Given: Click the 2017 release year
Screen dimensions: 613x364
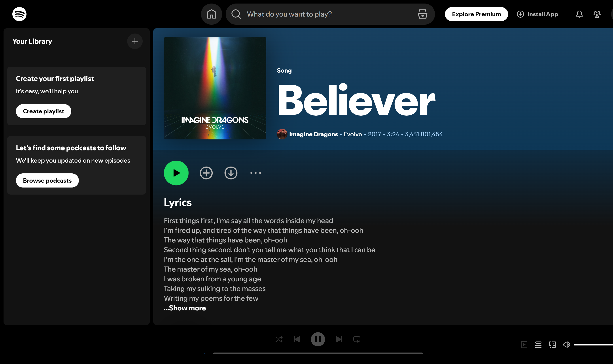Looking at the screenshot, I should pyautogui.click(x=374, y=134).
